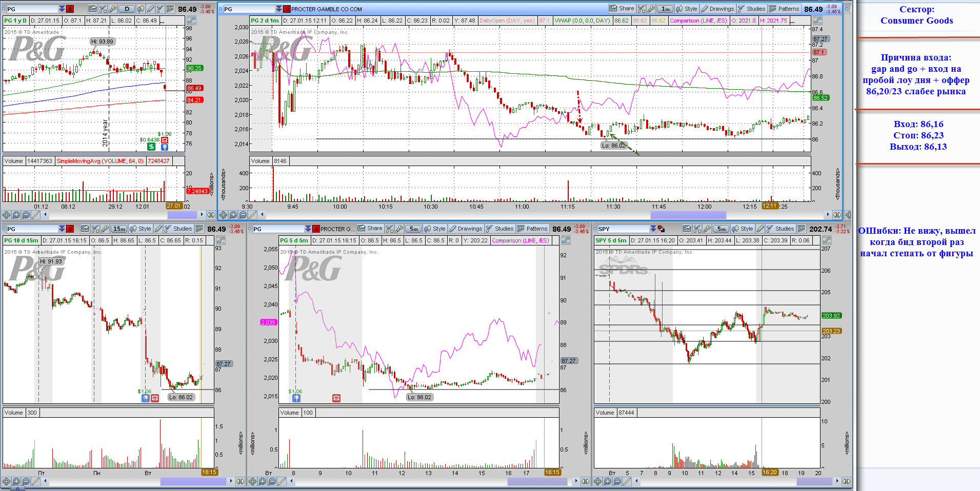Click edit studies scissors icon on daily chart

click(102, 9)
